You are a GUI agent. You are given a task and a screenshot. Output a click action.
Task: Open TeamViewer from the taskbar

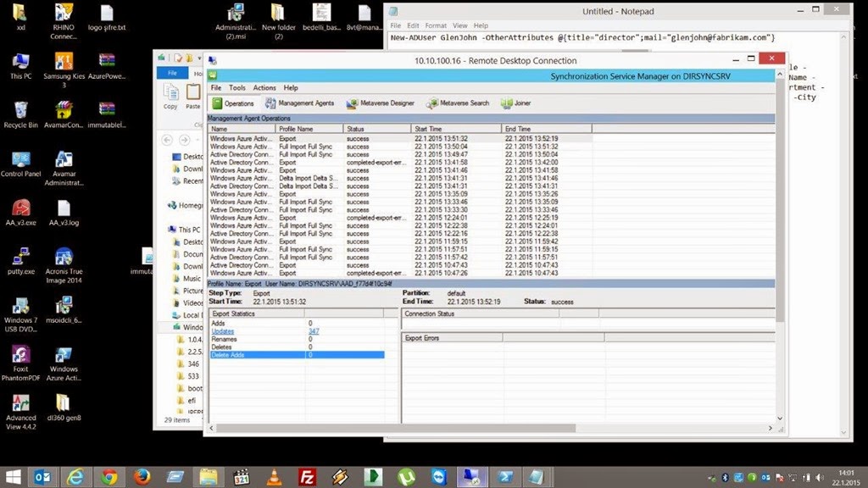(439, 477)
